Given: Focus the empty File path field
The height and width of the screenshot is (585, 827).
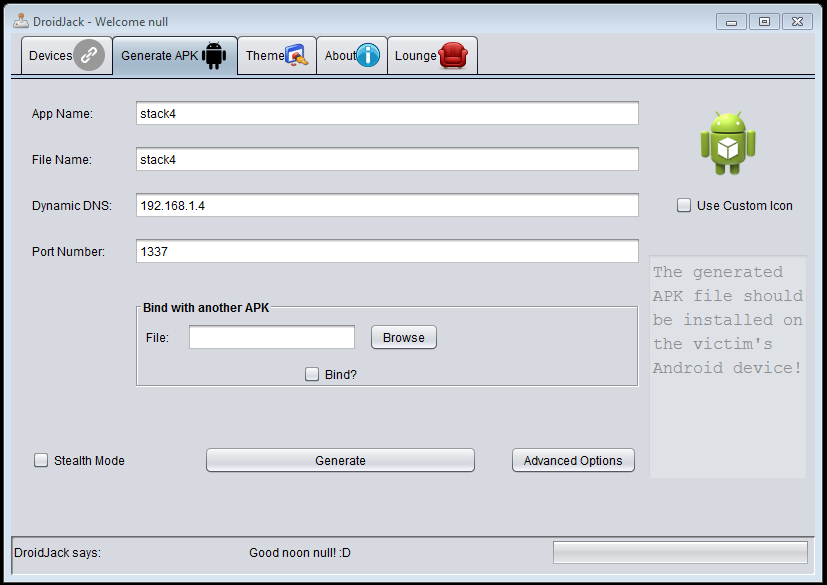Looking at the screenshot, I should click(x=272, y=338).
